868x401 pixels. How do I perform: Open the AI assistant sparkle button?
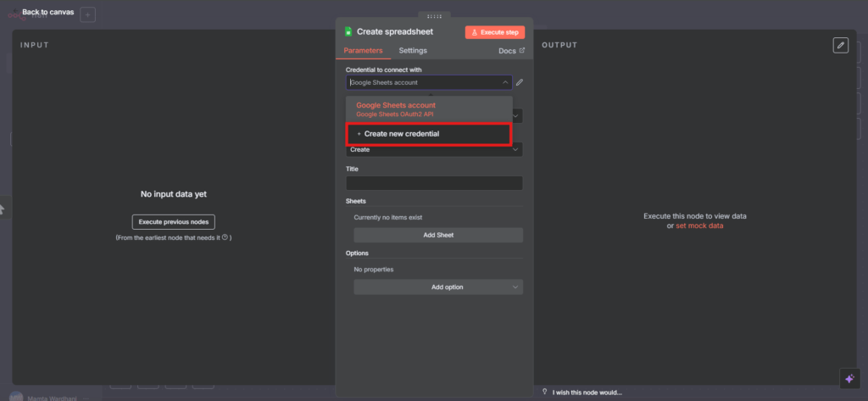[x=849, y=379]
